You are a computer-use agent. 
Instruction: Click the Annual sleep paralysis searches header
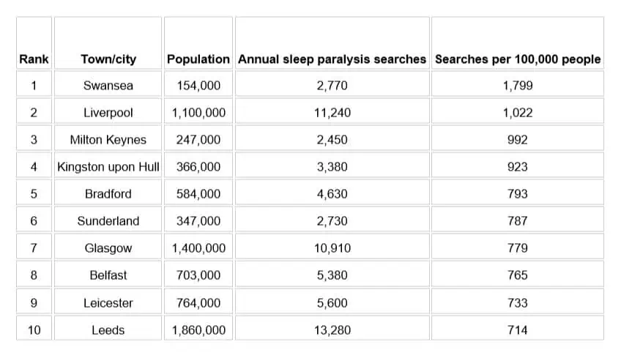(332, 59)
